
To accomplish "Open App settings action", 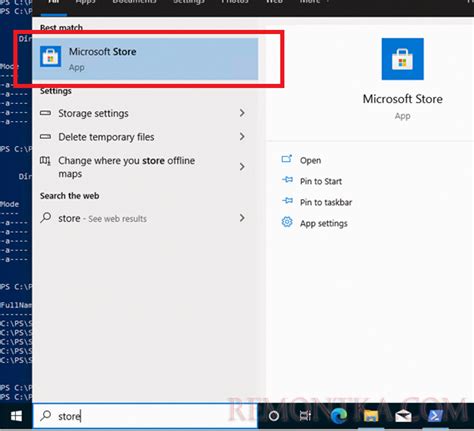I will [x=324, y=223].
